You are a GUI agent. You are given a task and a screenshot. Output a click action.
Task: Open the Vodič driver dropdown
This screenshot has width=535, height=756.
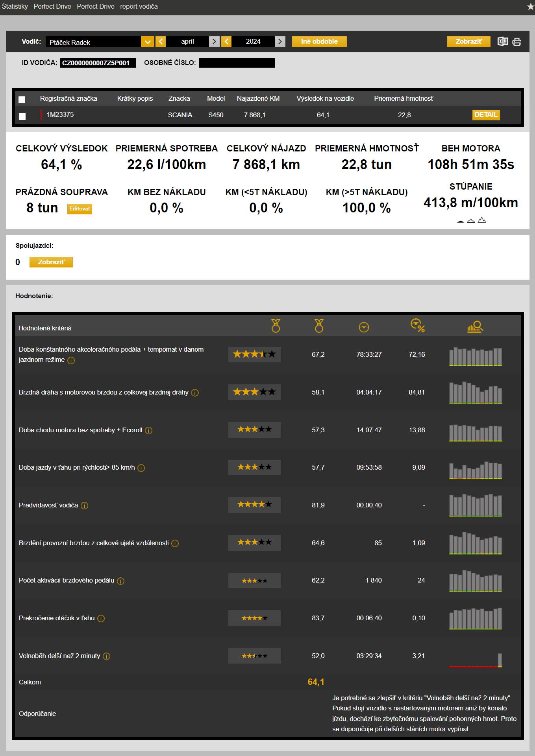148,42
